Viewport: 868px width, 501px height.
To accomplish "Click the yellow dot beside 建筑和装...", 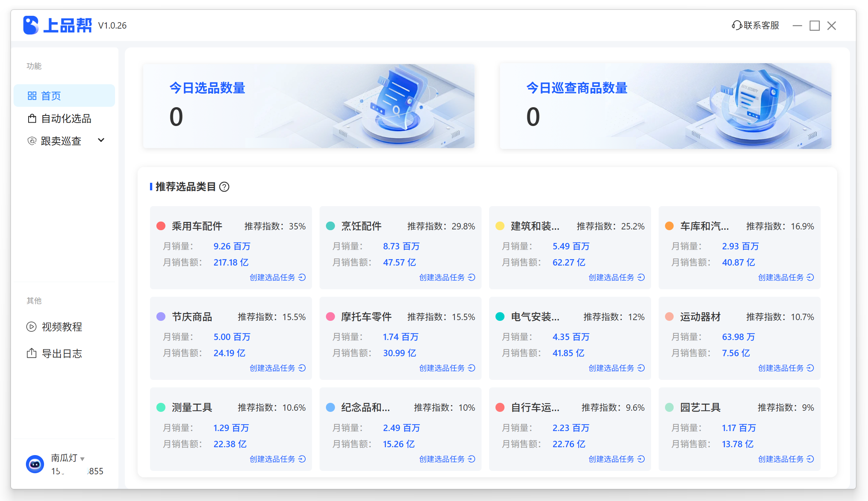I will 500,226.
